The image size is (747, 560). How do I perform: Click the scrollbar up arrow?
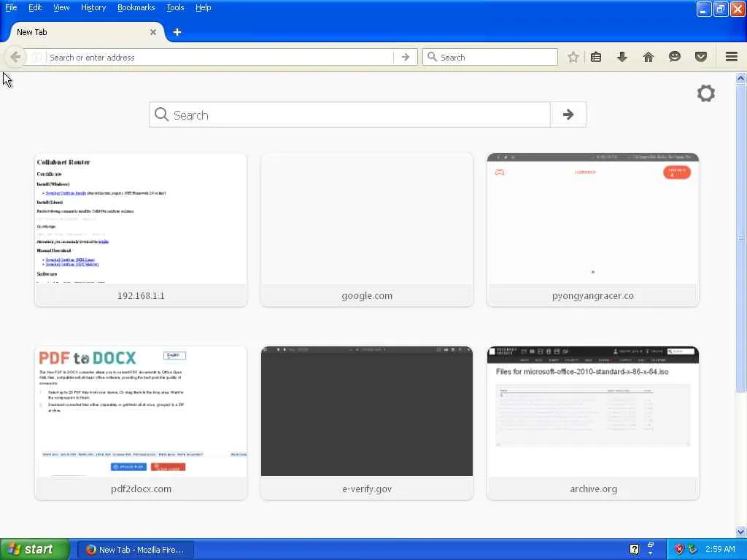(x=741, y=78)
